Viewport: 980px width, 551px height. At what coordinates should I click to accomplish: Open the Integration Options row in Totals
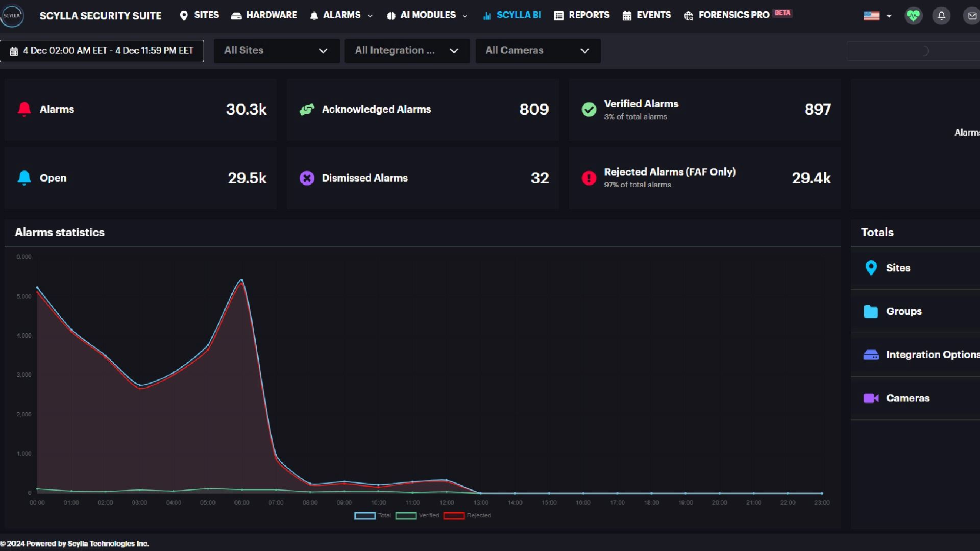[915, 355]
